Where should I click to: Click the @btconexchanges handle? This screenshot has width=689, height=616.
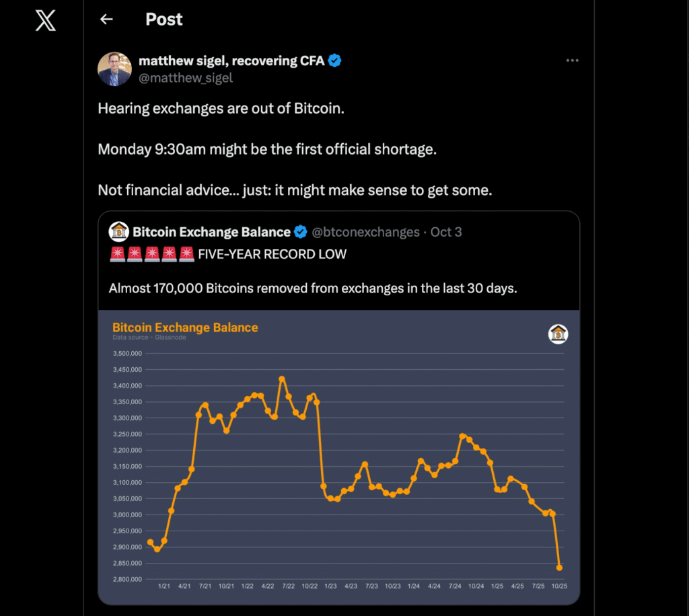click(x=365, y=232)
